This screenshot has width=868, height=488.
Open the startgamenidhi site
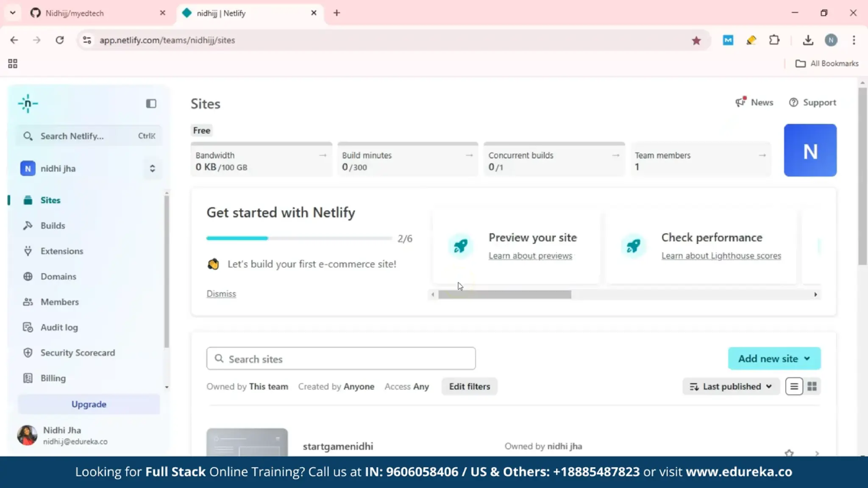pos(338,446)
